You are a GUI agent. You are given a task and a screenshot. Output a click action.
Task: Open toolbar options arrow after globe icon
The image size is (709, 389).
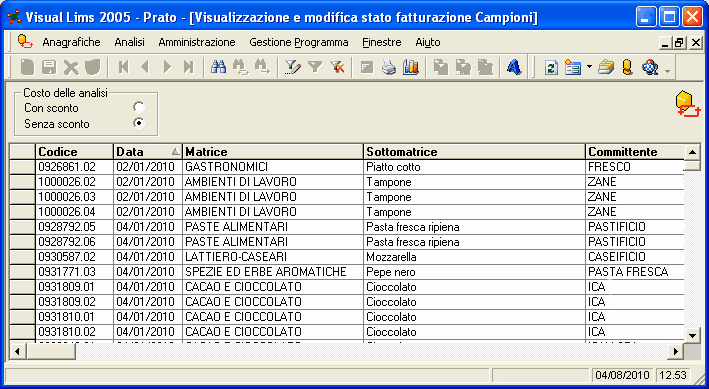pyautogui.click(x=667, y=71)
